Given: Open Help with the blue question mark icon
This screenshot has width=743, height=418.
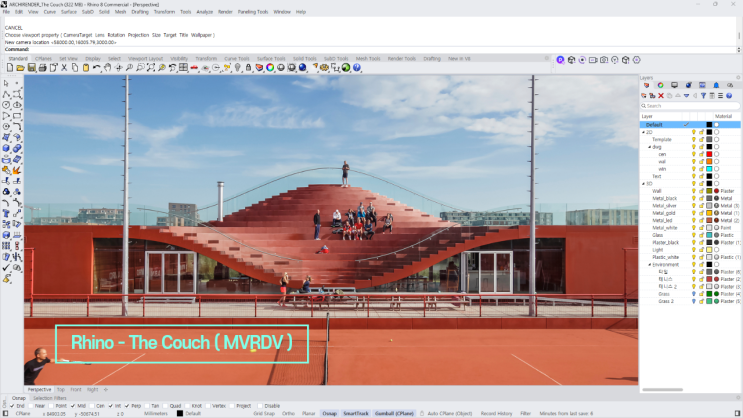Looking at the screenshot, I should pos(357,68).
